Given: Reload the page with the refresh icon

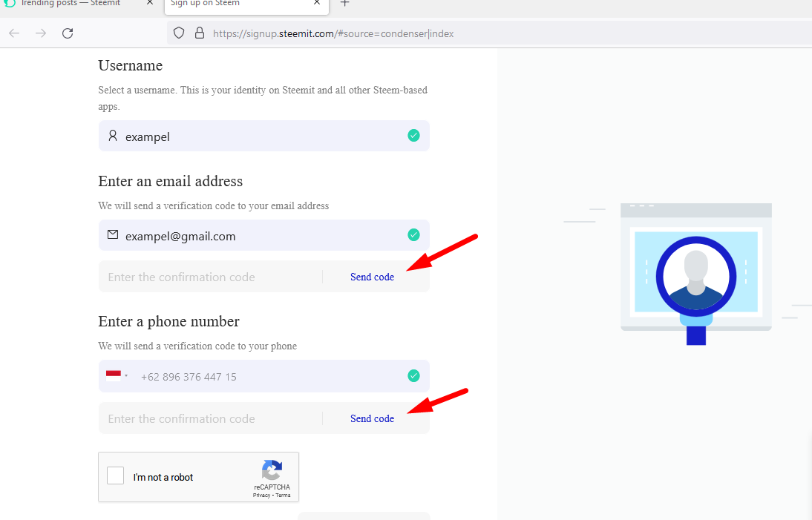Looking at the screenshot, I should click(68, 33).
